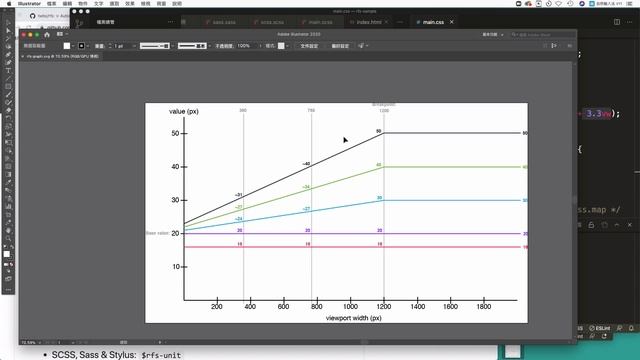Click the large fill swatch in the toolbar
Screen dimensions: 640x360
point(7,254)
